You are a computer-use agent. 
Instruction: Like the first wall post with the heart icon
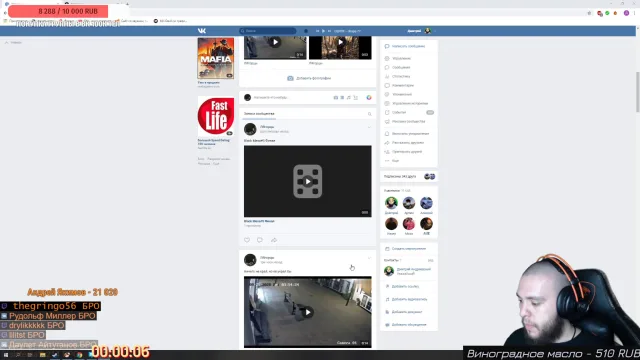[x=247, y=240]
